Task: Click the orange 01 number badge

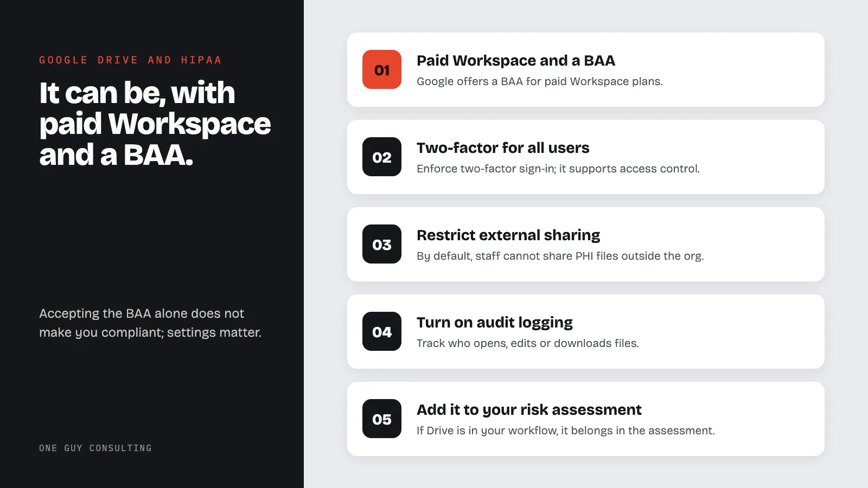Action: click(x=382, y=69)
